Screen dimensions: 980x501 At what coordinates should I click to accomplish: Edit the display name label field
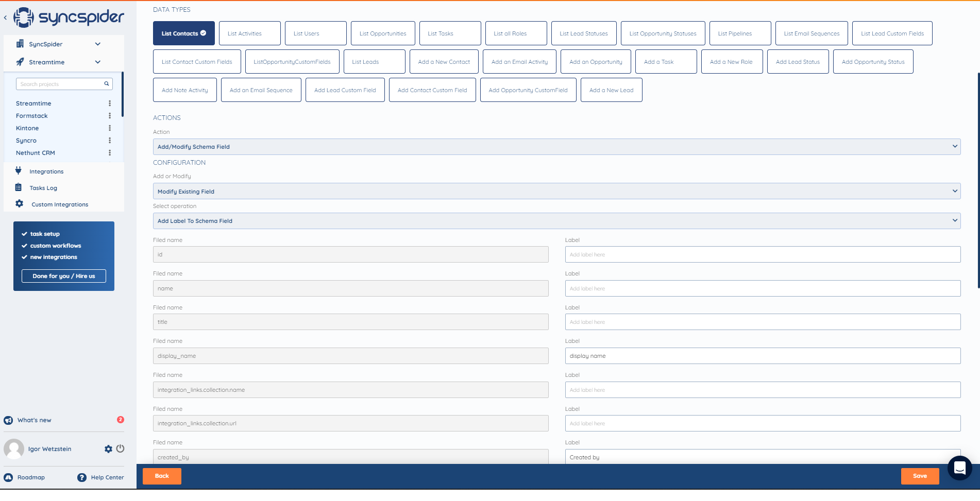click(x=763, y=356)
